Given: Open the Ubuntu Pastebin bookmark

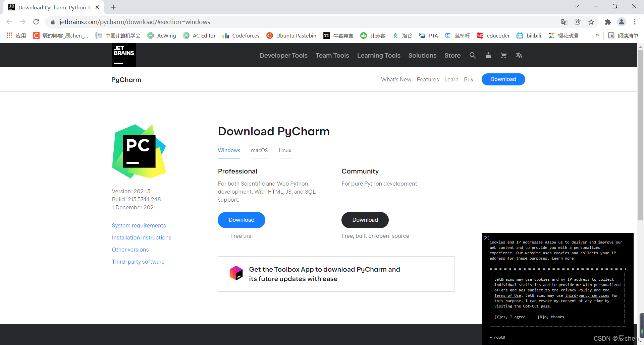Looking at the screenshot, I should (291, 36).
